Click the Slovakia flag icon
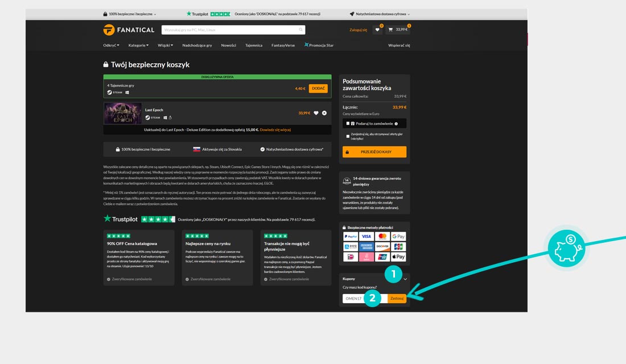 [x=196, y=149]
